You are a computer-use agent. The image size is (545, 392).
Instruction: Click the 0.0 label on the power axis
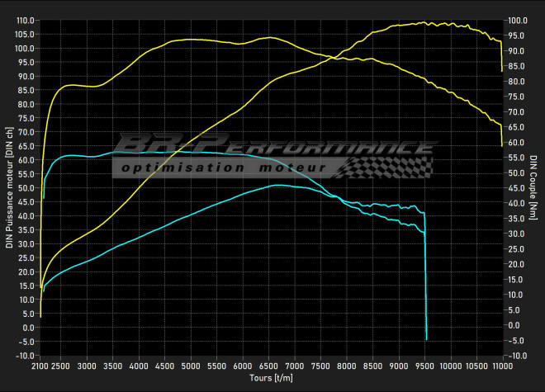29,328
